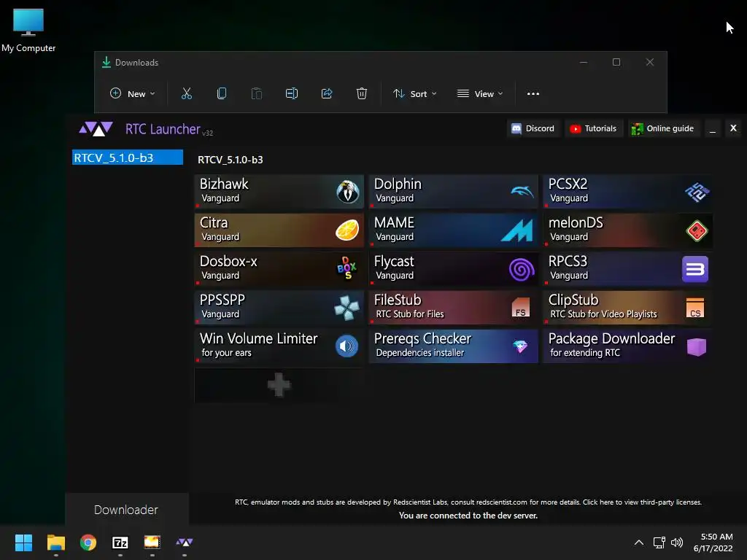
Task: Click the Dosbox-x colorful logo icon
Action: coord(347,268)
